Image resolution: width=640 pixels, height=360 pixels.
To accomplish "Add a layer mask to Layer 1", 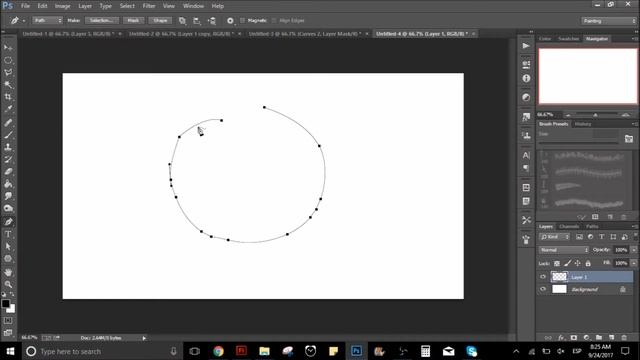I will click(x=574, y=338).
